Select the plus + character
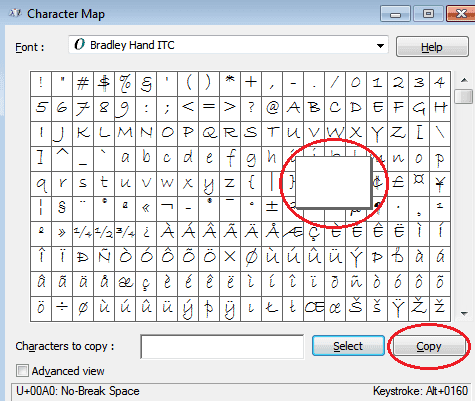The height and width of the screenshot is (401, 475). tap(251, 83)
